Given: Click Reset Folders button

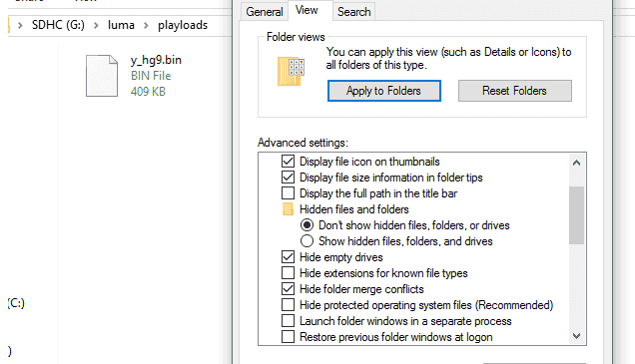Looking at the screenshot, I should click(x=515, y=91).
